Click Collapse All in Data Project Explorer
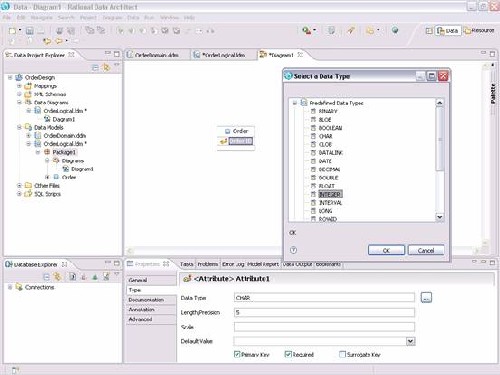 (x=95, y=68)
